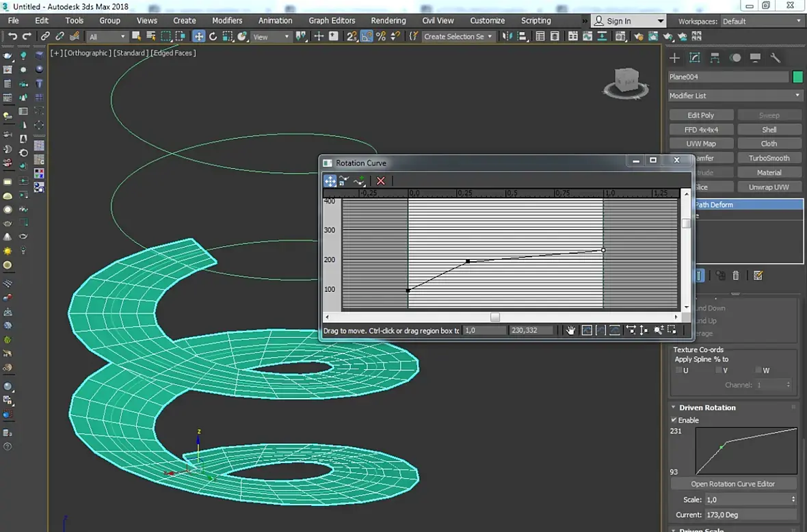Click the Percent Snap toggle icon
This screenshot has width=807, height=532.
381,36
